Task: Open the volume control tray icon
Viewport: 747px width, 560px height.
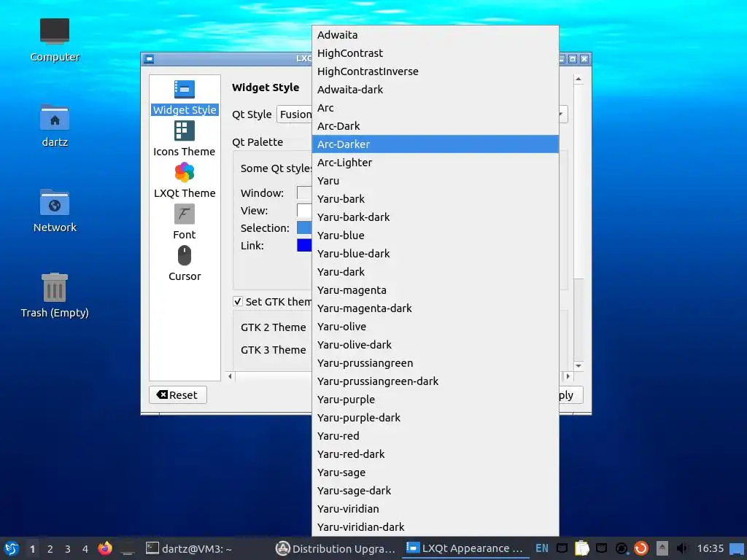Action: point(682,548)
